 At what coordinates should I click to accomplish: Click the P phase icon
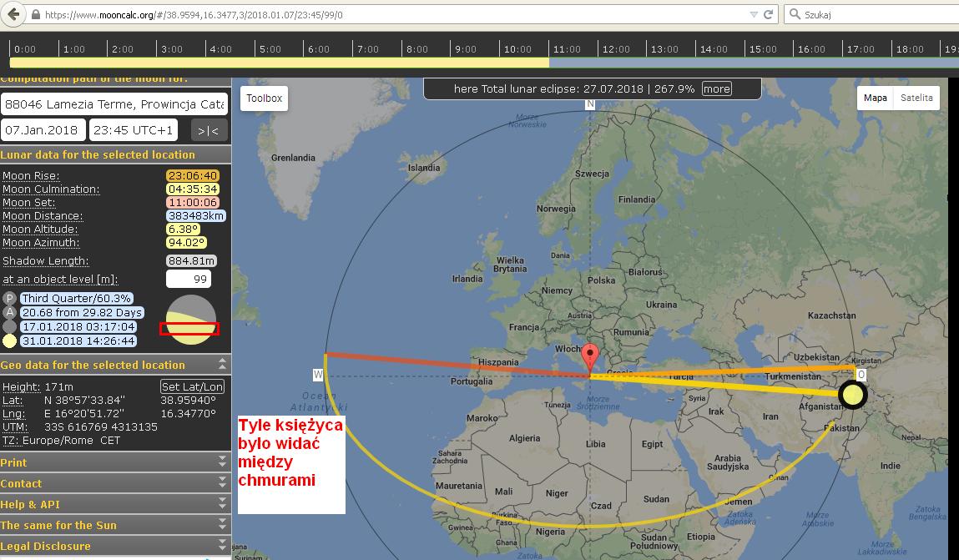(9, 298)
